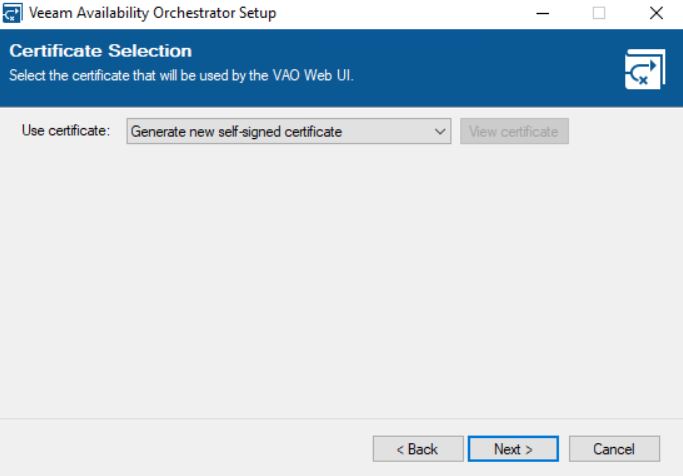The height and width of the screenshot is (476, 683).
Task: Open the Generate new self-signed certificate combo box
Action: (289, 131)
